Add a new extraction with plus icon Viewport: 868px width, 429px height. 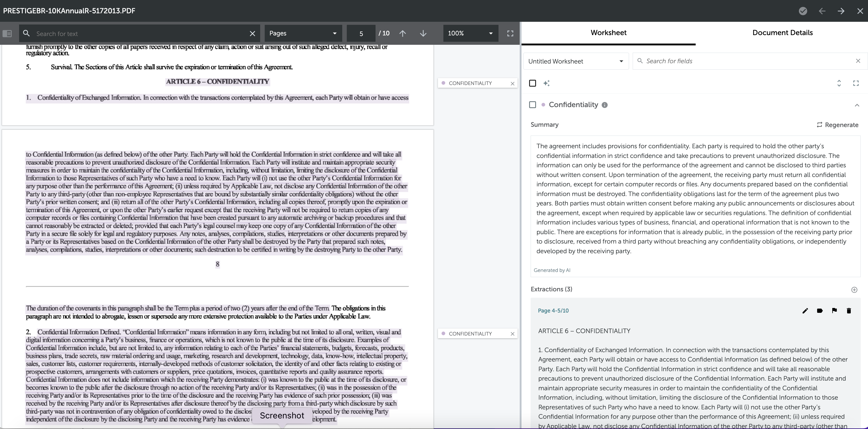pyautogui.click(x=854, y=290)
